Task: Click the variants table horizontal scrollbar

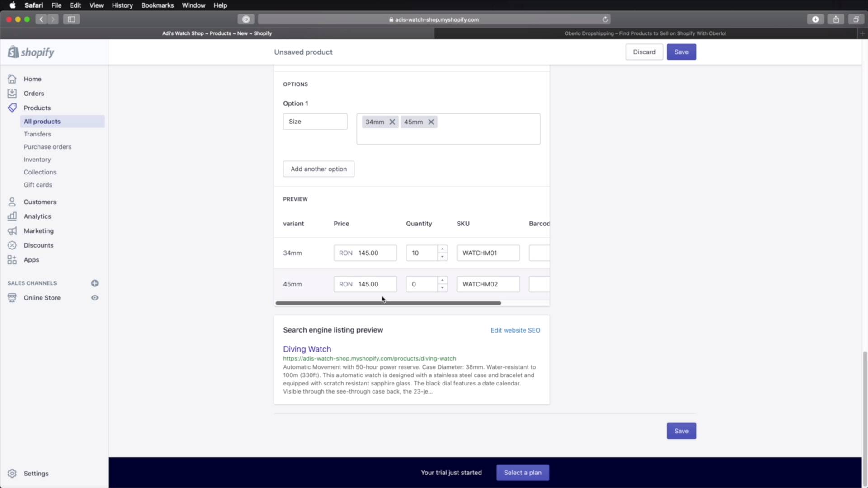Action: tap(388, 303)
